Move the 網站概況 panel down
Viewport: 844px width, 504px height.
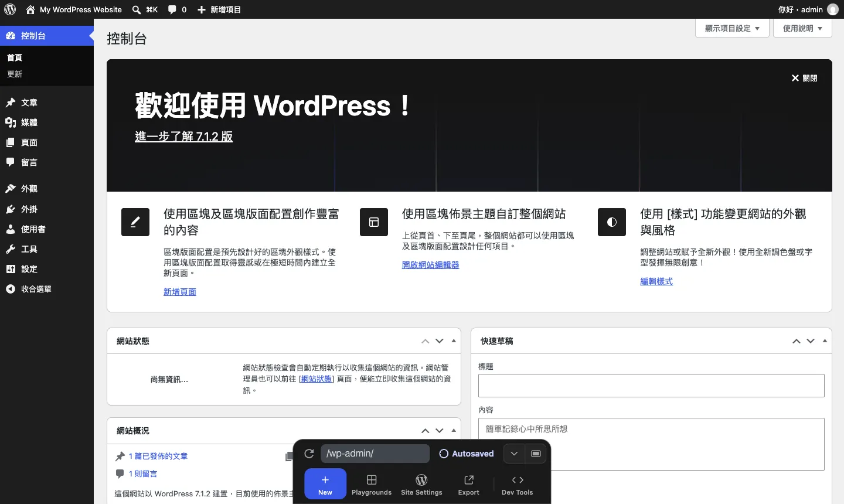click(x=440, y=431)
